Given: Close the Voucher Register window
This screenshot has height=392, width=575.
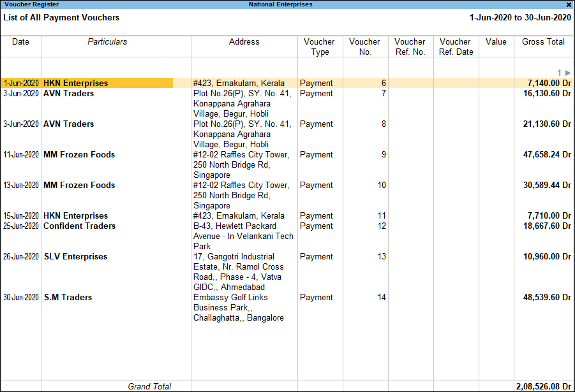Looking at the screenshot, I should pos(568,4).
